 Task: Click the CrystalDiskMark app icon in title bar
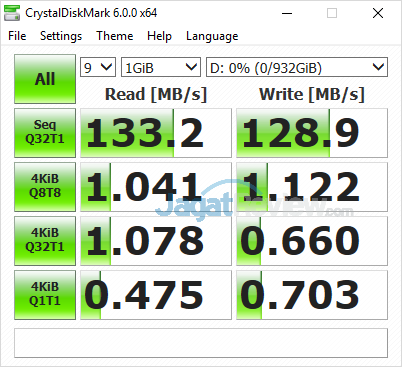coord(12,13)
